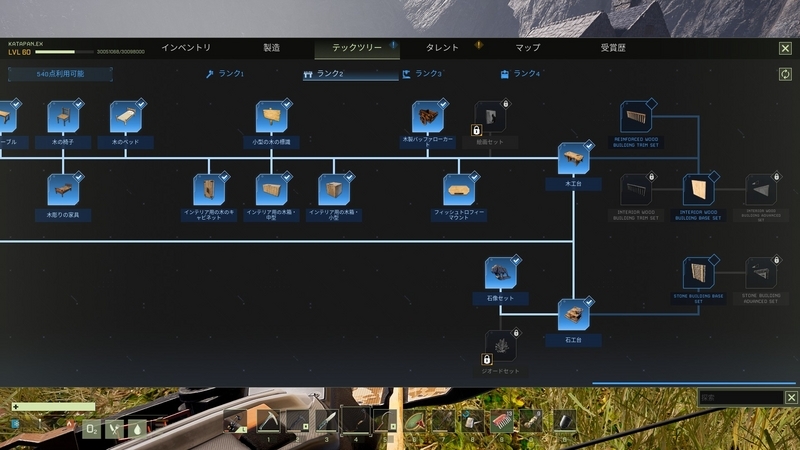Select the small interior wood crate icon
The width and height of the screenshot is (800, 450).
pyautogui.click(x=334, y=190)
